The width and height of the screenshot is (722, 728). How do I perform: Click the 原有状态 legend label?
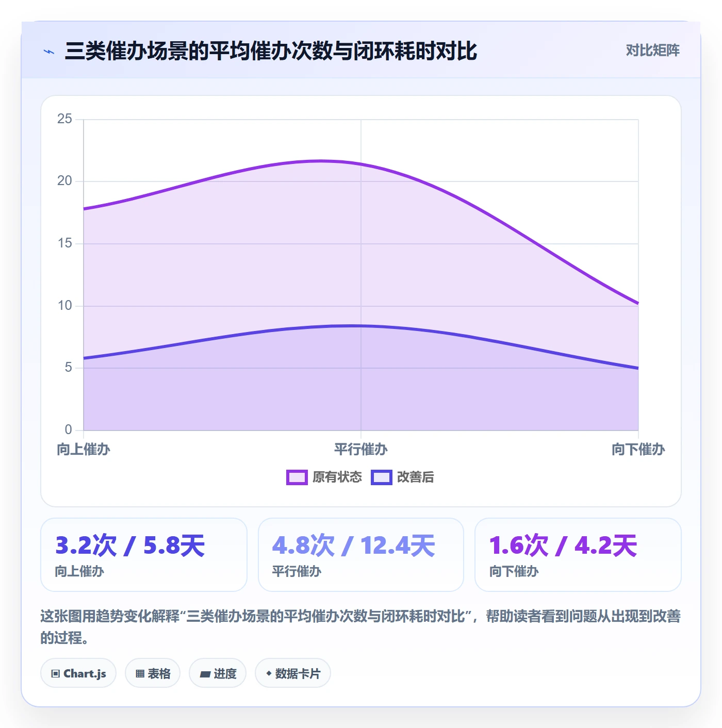337,477
